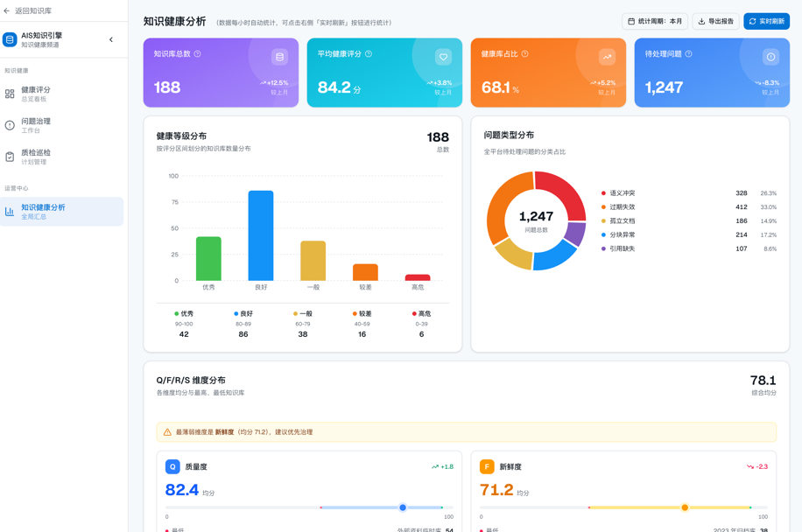Viewport: 802px width, 532px height.
Task: Click the 高危 legend entry showing 6
Action: 421,324
